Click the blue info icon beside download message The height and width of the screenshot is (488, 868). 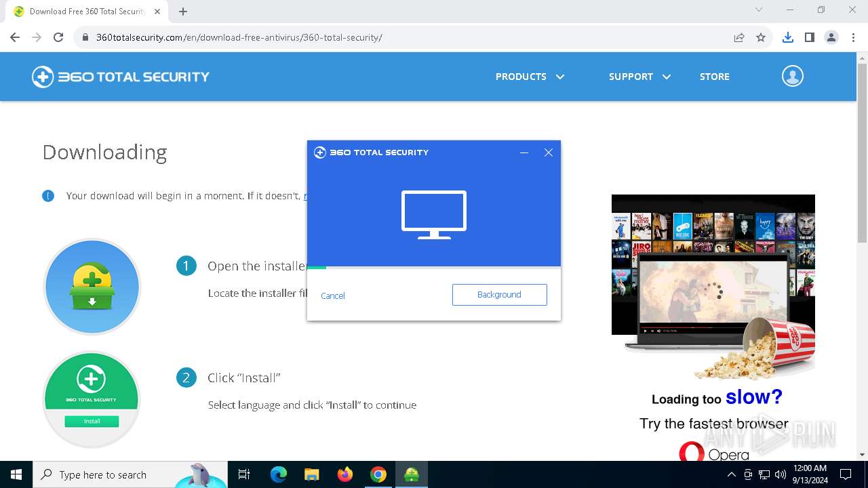tap(48, 196)
